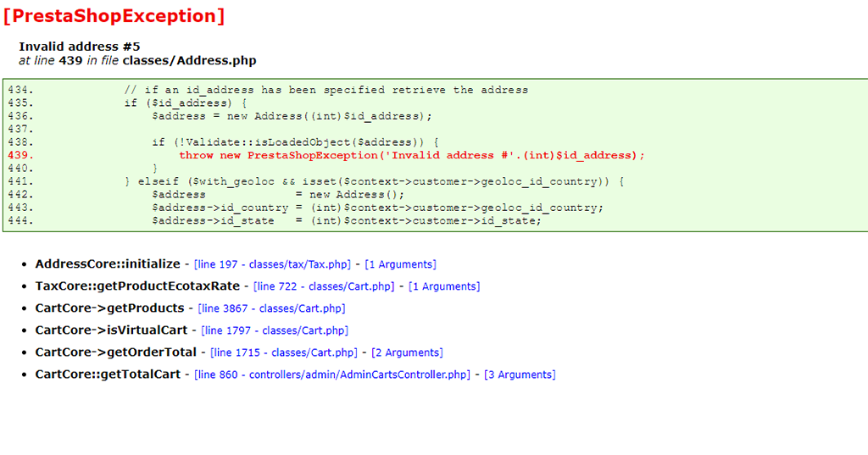This screenshot has height=455, width=868.
Task: Open link line 722 classes/Cart.php
Action: coord(324,286)
